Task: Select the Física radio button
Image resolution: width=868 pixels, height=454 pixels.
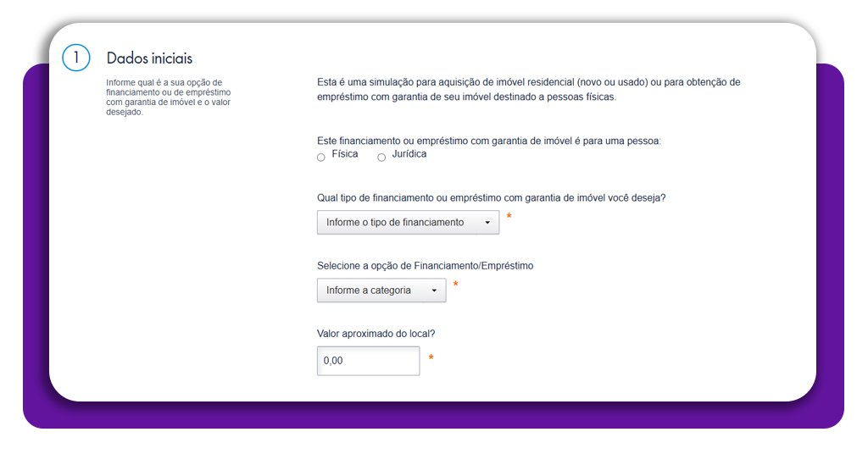Action: [321, 158]
